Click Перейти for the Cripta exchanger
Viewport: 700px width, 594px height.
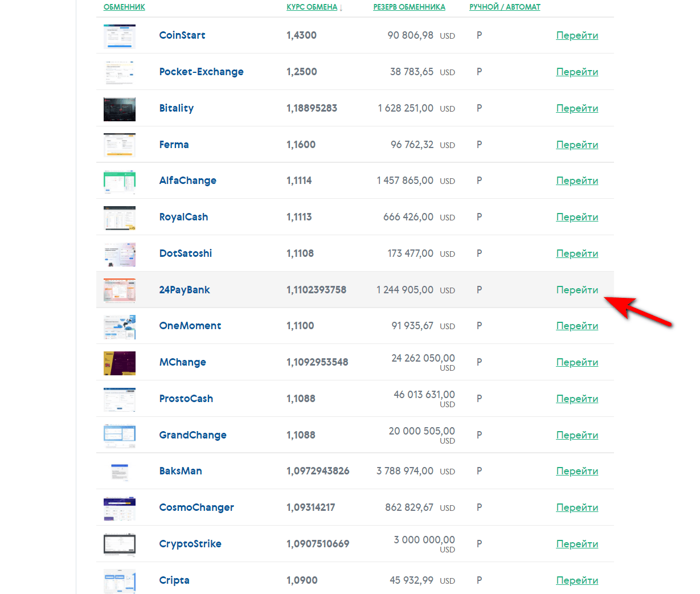pyautogui.click(x=577, y=580)
